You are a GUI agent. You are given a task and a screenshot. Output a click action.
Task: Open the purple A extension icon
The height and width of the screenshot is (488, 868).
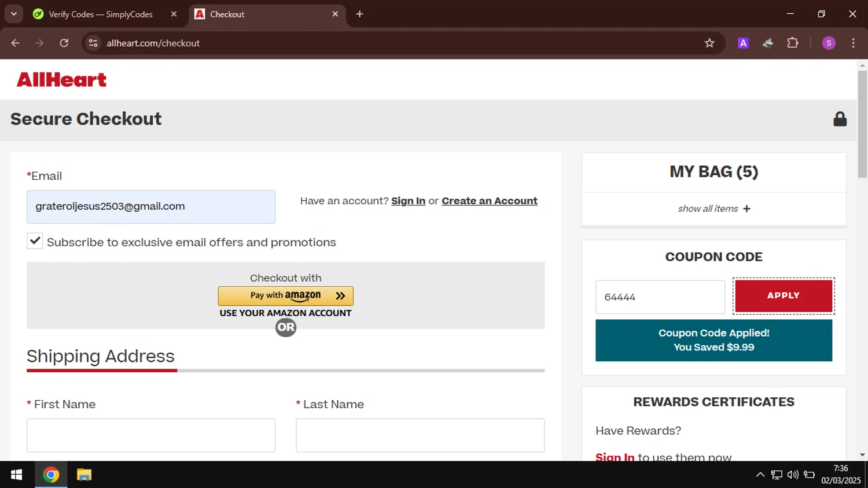click(x=744, y=43)
